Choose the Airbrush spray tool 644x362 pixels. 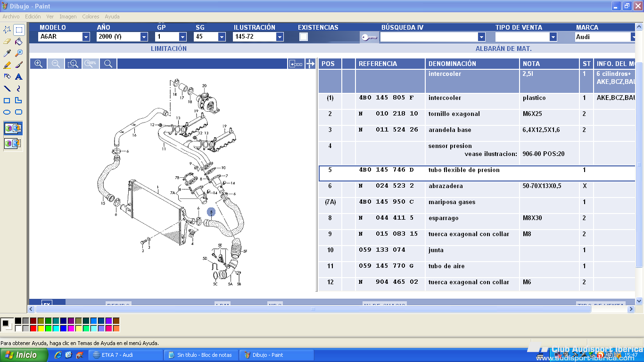[7, 76]
